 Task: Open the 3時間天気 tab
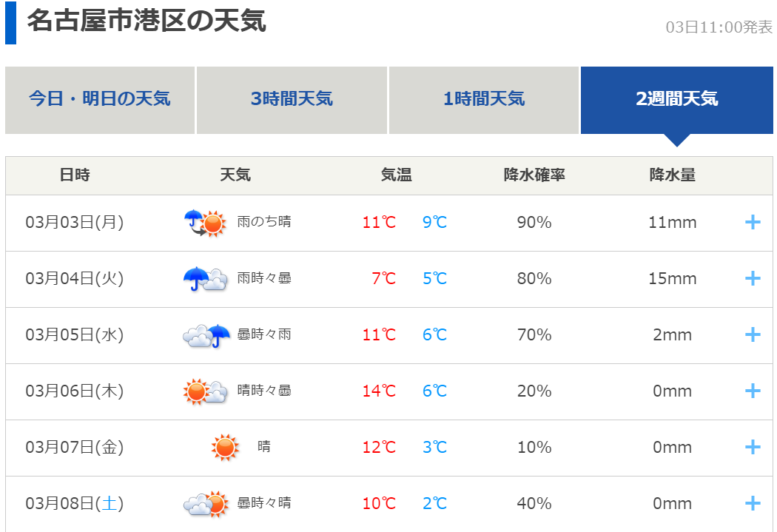(292, 100)
